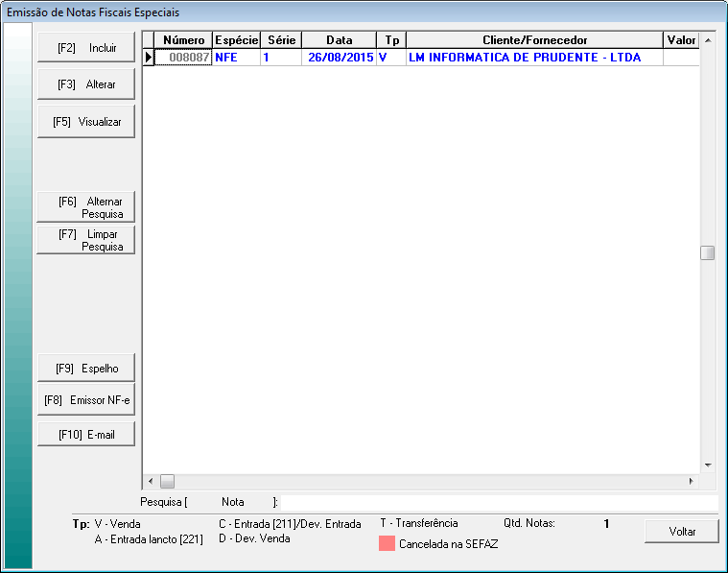Select row with note number 008087
Viewport: 728px width, 573px height.
(x=183, y=58)
